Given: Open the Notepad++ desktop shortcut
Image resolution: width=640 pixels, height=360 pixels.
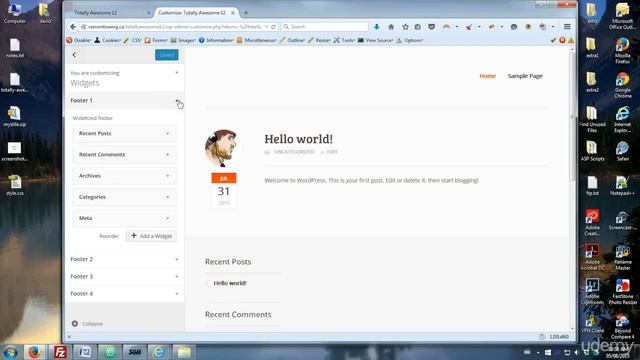Looking at the screenshot, I should click(622, 186).
